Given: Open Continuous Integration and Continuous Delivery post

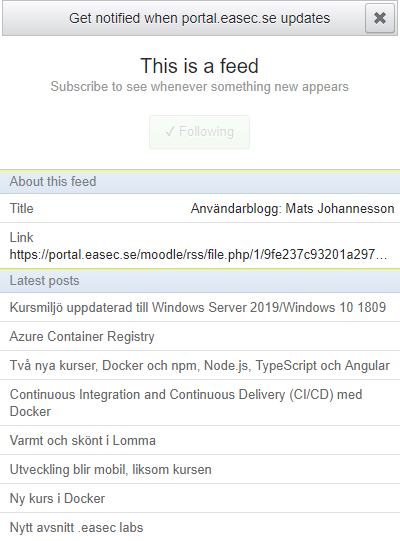Looking at the screenshot, I should click(200, 403).
